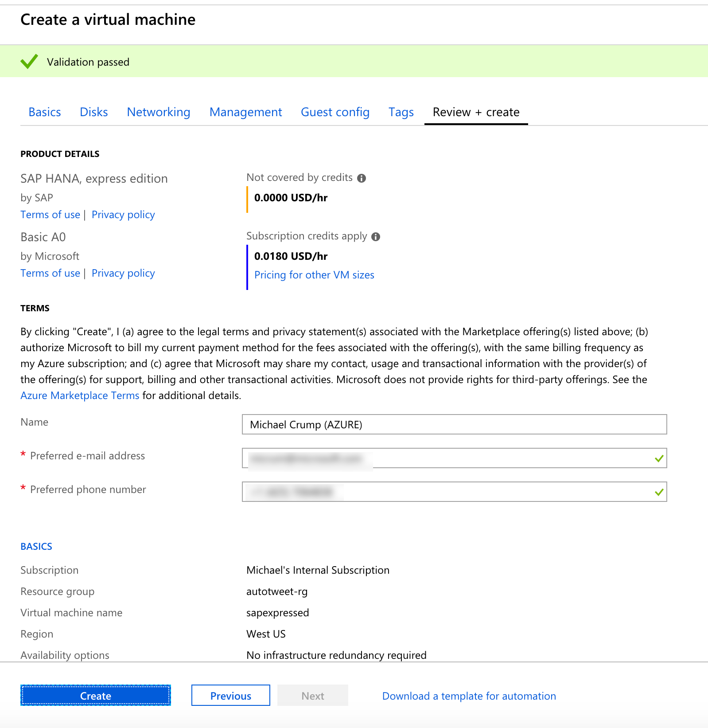Image resolution: width=708 pixels, height=728 pixels.
Task: Click the Subscription credits apply label
Action: pyautogui.click(x=307, y=236)
